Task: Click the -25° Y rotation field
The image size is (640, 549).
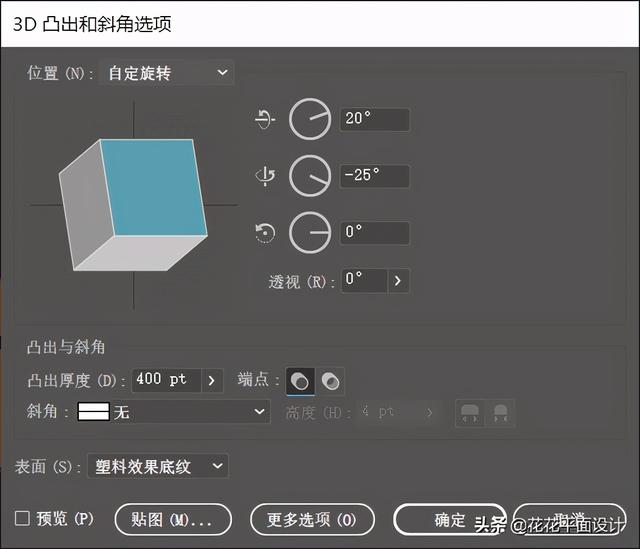Action: 375,176
